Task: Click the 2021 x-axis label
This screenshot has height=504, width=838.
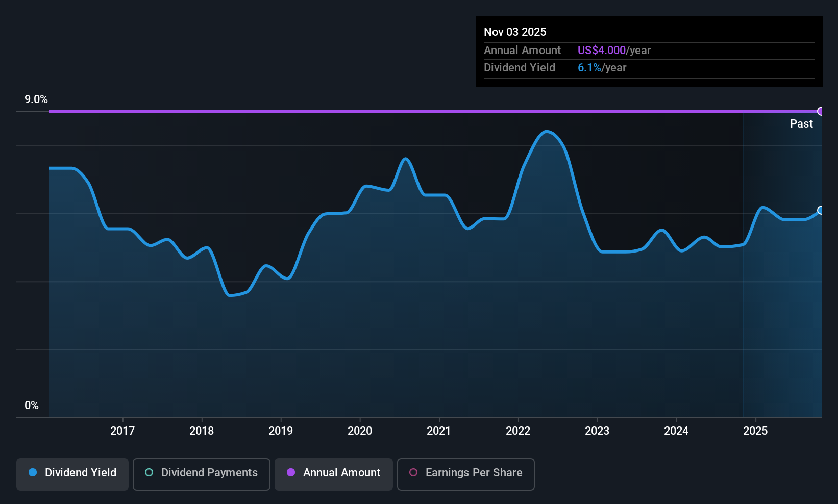Action: click(439, 431)
